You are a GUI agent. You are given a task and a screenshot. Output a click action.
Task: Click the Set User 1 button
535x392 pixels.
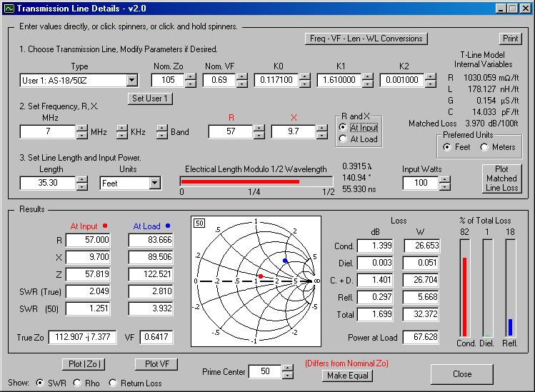click(150, 98)
